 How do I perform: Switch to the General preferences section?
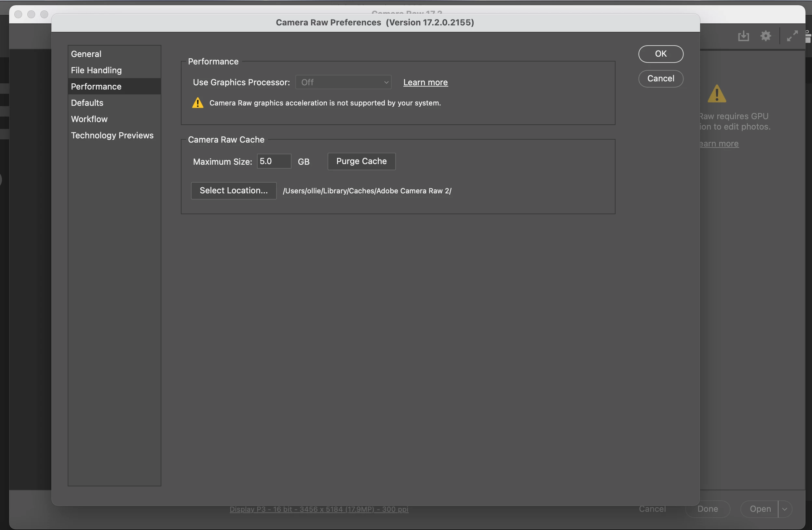[86, 54]
